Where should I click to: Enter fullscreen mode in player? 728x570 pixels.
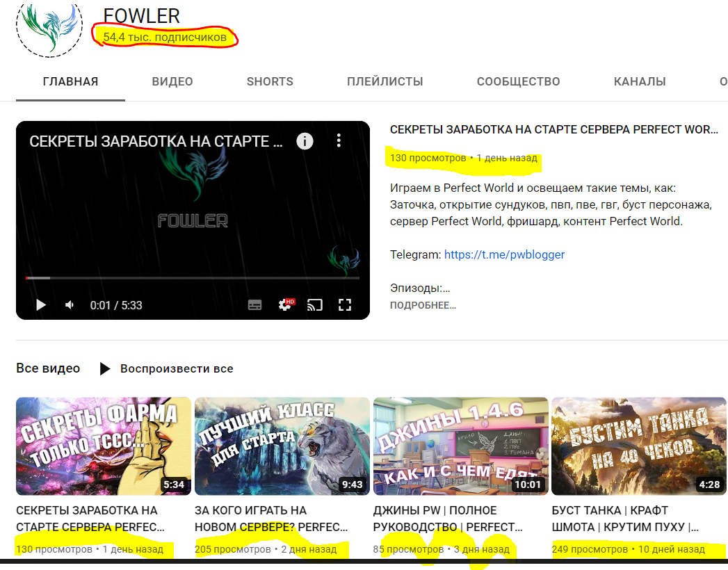point(344,305)
